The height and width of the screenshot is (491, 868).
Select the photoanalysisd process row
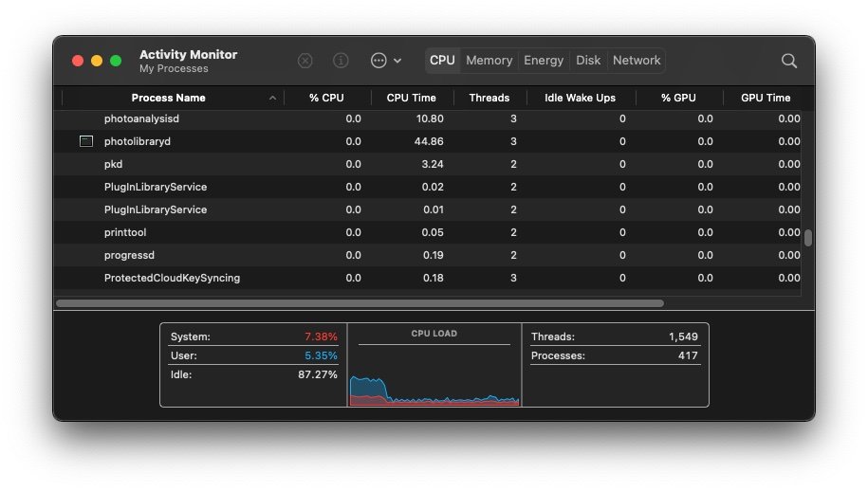(427, 118)
